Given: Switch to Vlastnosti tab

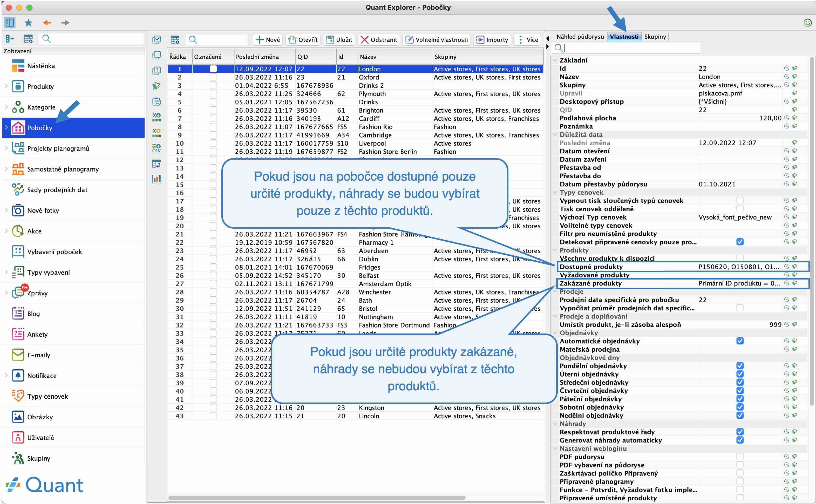Looking at the screenshot, I should 624,37.
